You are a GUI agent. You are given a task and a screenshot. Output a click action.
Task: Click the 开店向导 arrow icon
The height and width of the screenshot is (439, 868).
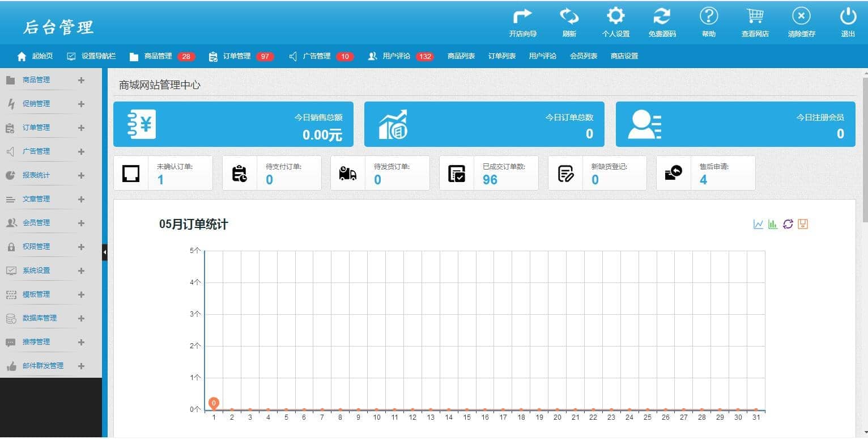click(x=522, y=16)
